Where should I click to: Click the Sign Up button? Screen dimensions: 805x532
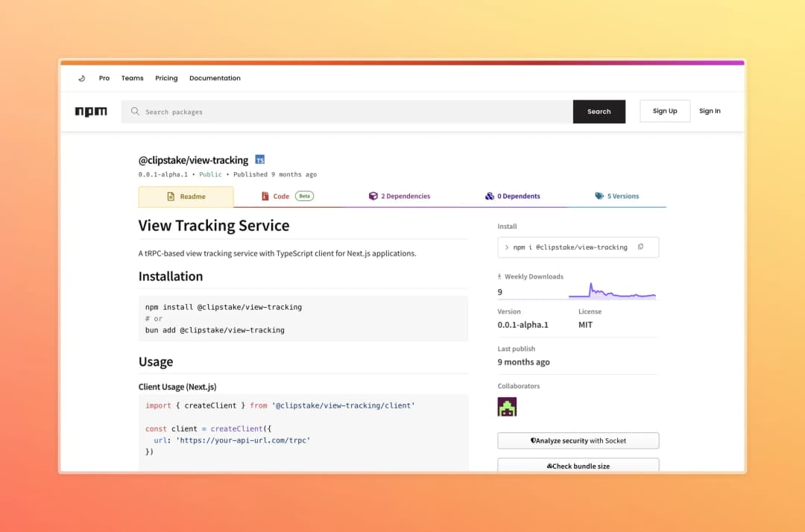pos(665,111)
